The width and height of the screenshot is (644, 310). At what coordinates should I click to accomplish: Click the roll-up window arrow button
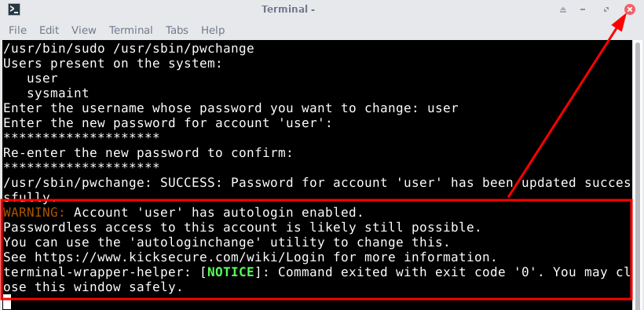click(563, 9)
